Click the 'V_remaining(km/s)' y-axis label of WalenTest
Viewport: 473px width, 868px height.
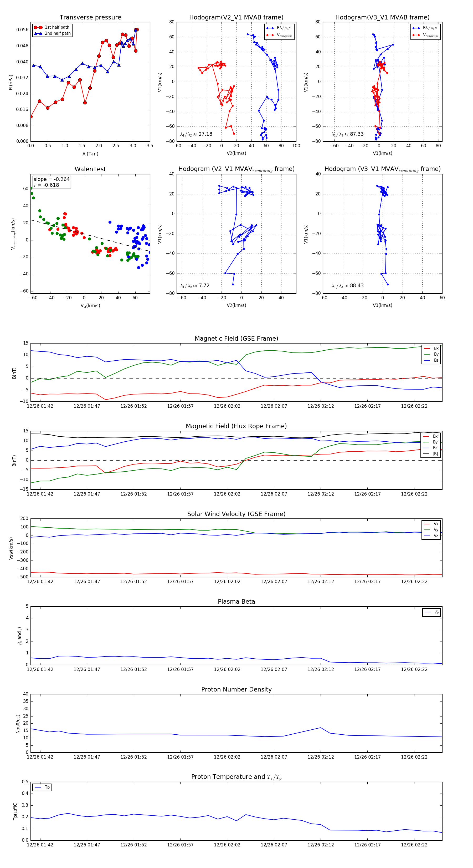point(13,234)
